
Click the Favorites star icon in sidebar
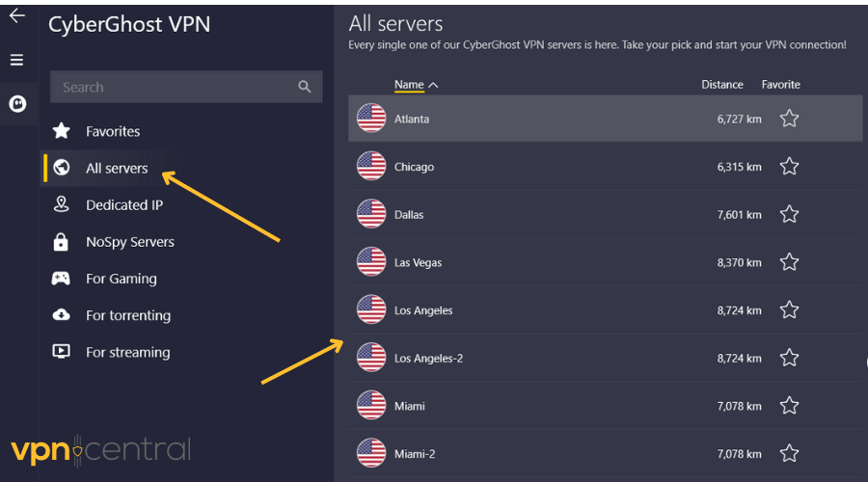[x=62, y=130]
